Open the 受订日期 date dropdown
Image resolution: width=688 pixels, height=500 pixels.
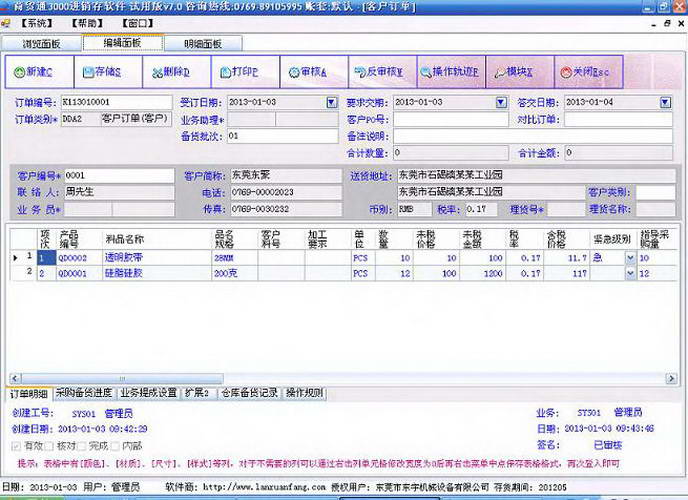coord(331,102)
